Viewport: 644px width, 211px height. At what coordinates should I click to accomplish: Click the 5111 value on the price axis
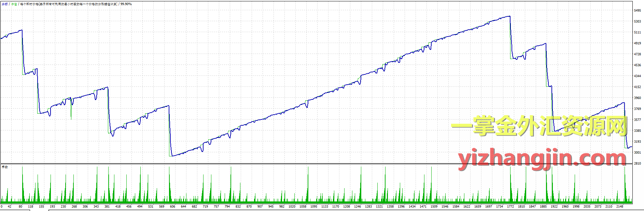638,32
